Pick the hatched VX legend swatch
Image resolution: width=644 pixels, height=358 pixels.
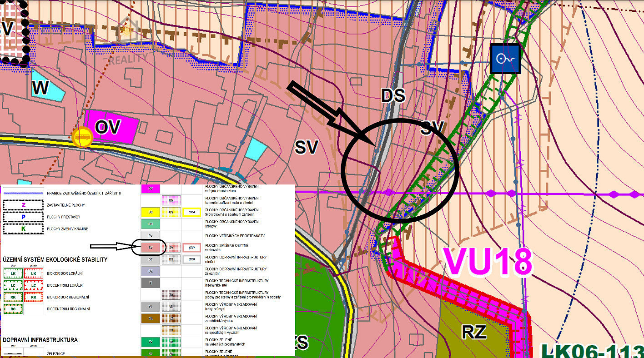[x=171, y=330]
